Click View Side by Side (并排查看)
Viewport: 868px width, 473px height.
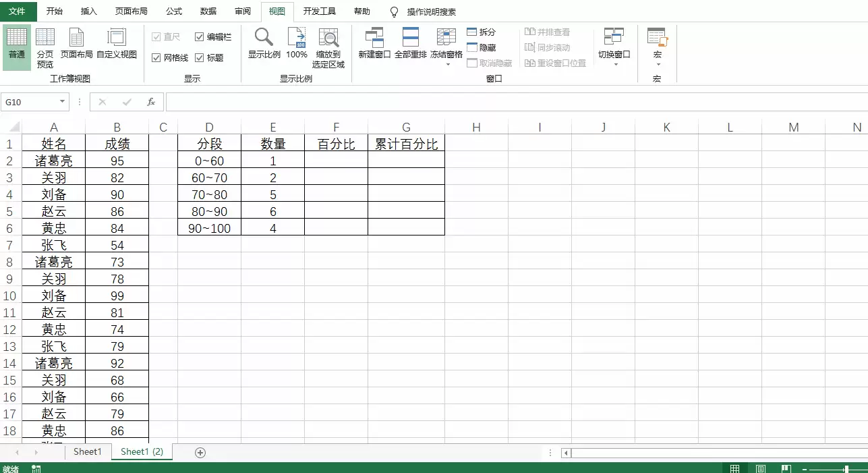click(x=548, y=32)
